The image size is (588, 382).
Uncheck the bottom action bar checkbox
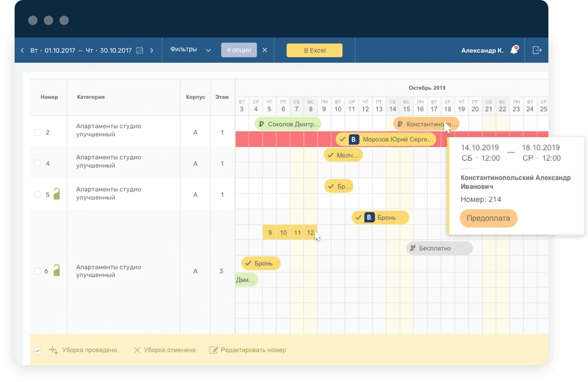point(37,351)
